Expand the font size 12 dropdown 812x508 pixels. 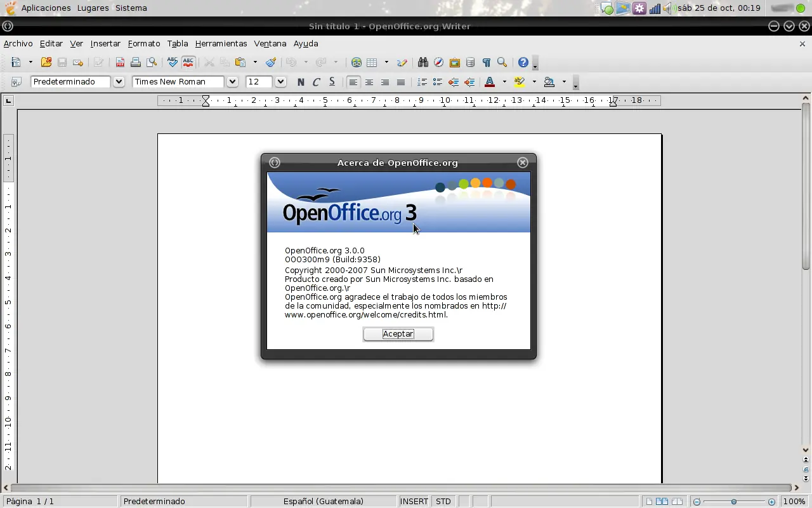point(281,82)
